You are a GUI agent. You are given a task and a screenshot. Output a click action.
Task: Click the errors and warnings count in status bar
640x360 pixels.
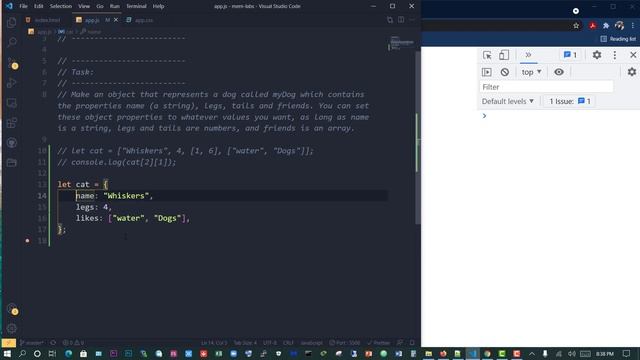[73, 343]
